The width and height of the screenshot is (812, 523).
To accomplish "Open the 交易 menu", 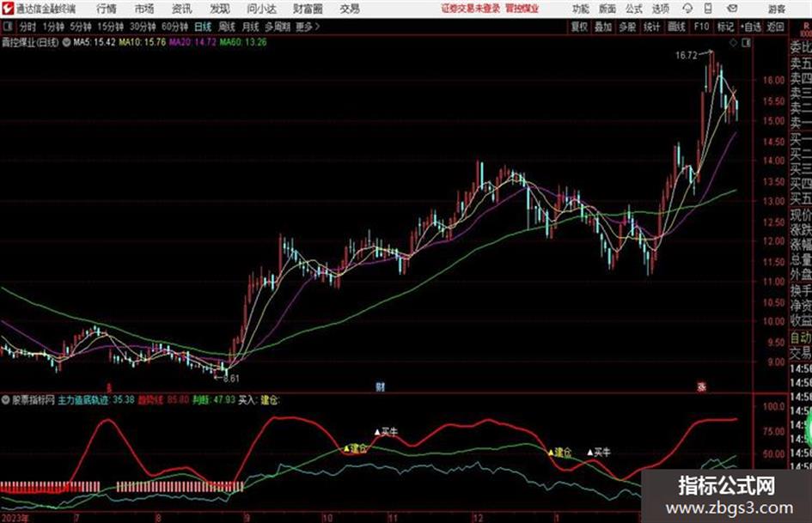I will point(350,9).
